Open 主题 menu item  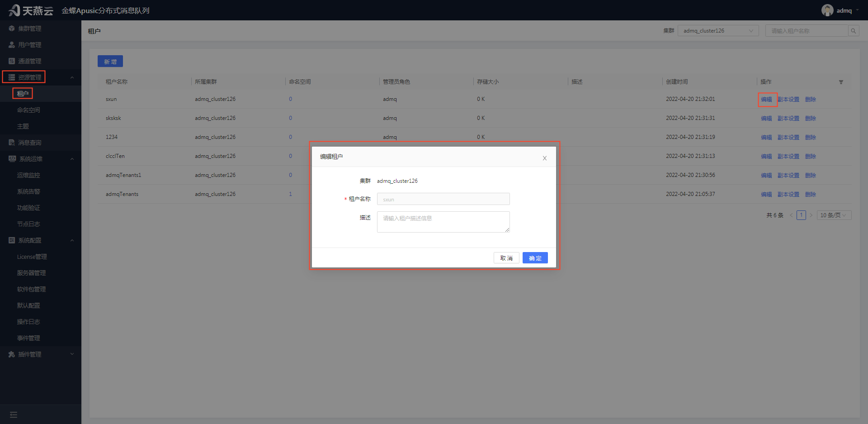pos(23,126)
